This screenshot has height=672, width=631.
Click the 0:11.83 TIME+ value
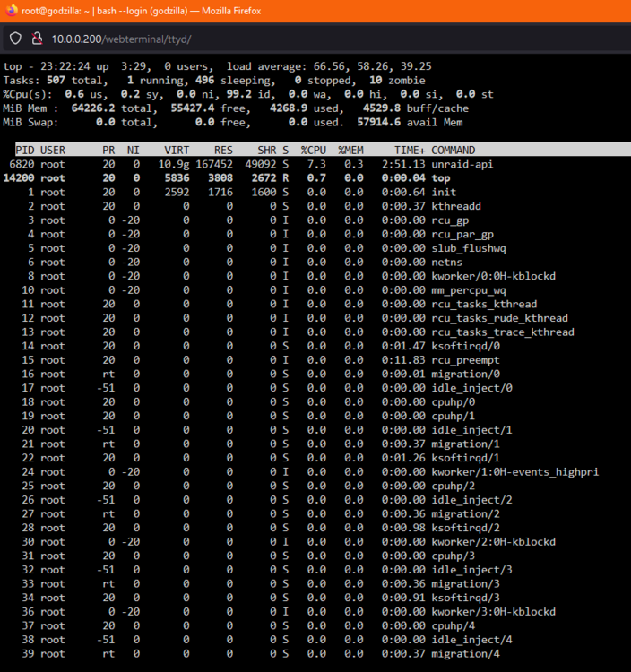click(403, 360)
